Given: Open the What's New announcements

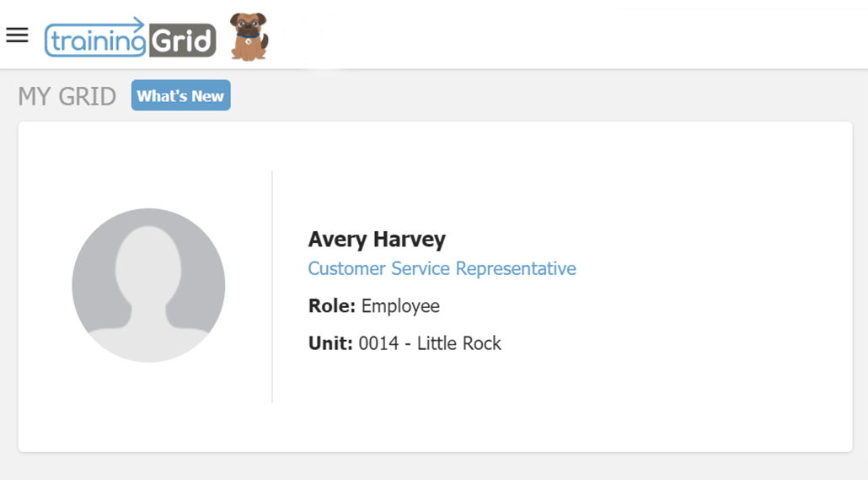Looking at the screenshot, I should 180,96.
